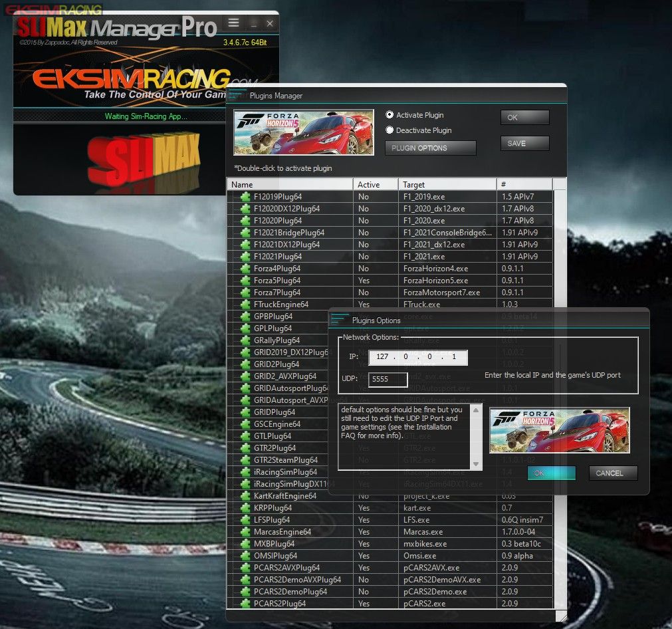The width and height of the screenshot is (672, 629).
Task: Click the Waiting Sim-Racing App status text
Action: click(146, 116)
